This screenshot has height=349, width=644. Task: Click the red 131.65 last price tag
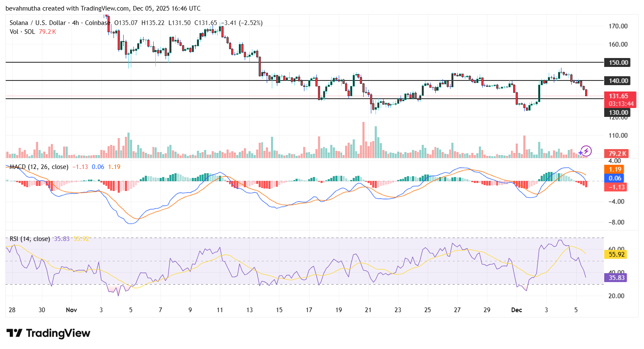click(x=618, y=96)
